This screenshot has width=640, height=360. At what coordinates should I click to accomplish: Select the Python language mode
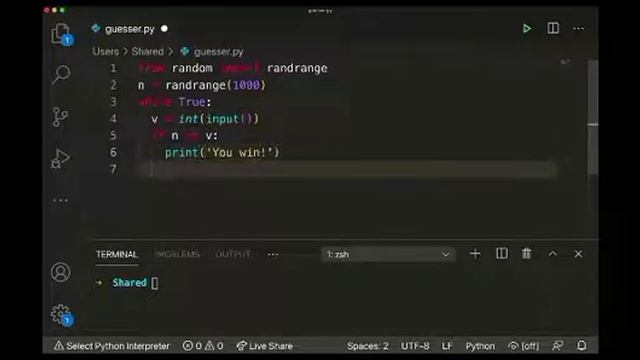[x=480, y=346]
